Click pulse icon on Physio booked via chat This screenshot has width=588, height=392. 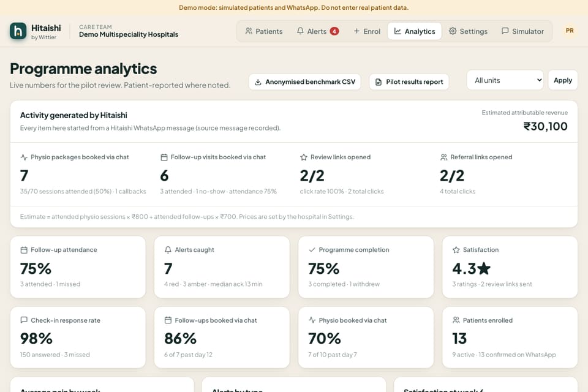[312, 320]
